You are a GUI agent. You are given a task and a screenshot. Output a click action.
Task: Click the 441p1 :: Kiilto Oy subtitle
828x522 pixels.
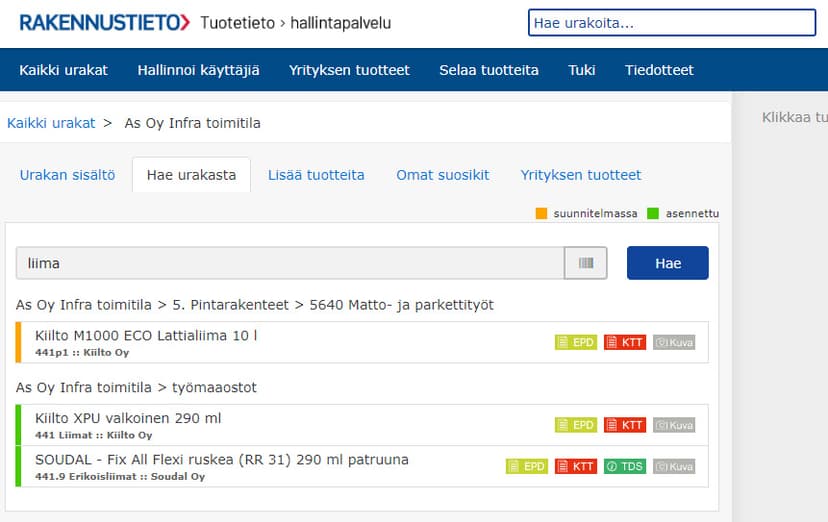[x=82, y=353]
